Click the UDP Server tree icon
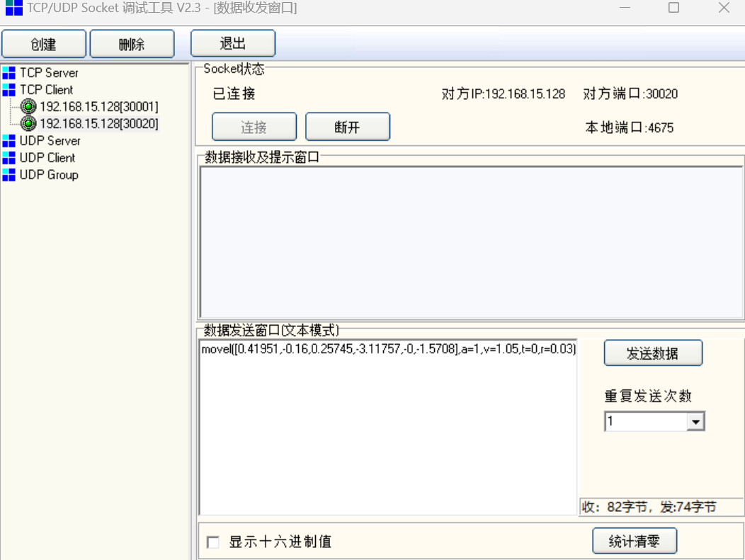The image size is (745, 560). [8, 141]
